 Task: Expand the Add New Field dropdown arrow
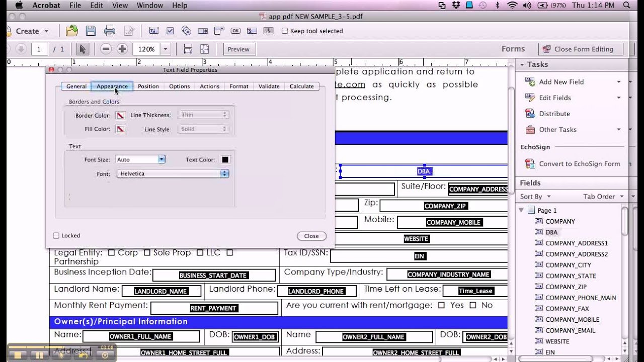click(619, 82)
